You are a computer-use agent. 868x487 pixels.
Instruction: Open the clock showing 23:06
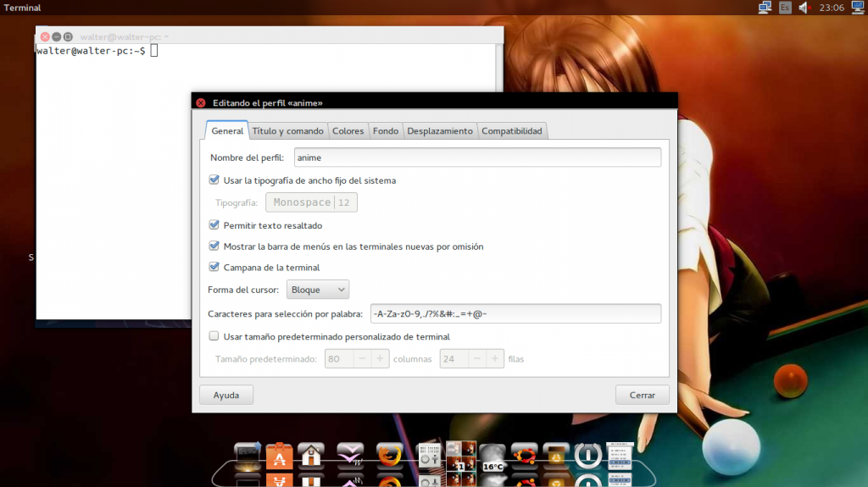832,7
